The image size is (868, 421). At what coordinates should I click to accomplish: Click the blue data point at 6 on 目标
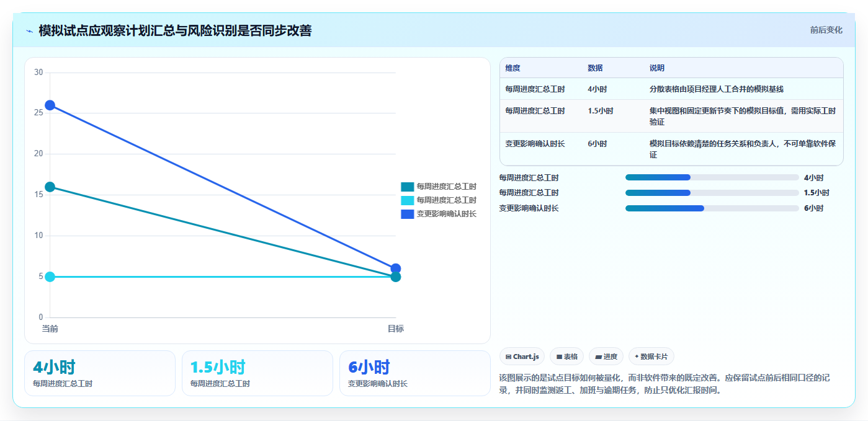click(396, 268)
